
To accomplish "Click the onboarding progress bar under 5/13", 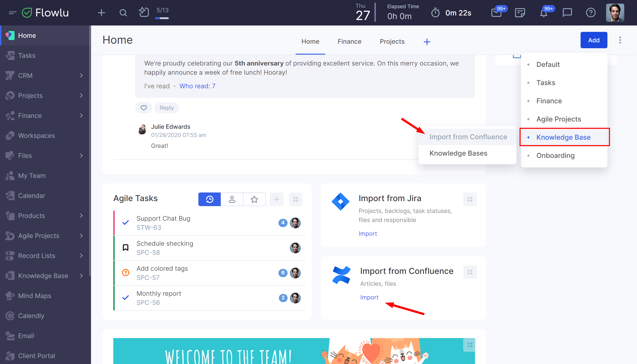I will pos(162,18).
